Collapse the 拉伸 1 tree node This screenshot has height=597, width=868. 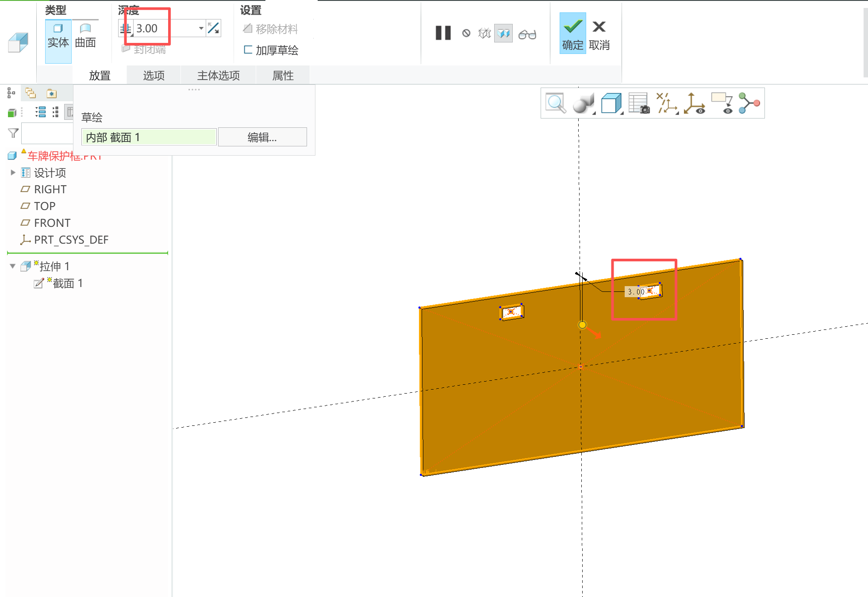point(12,266)
